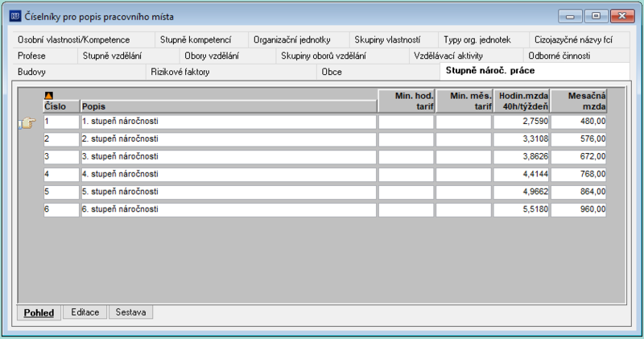Open the Editace tab

(x=85, y=312)
